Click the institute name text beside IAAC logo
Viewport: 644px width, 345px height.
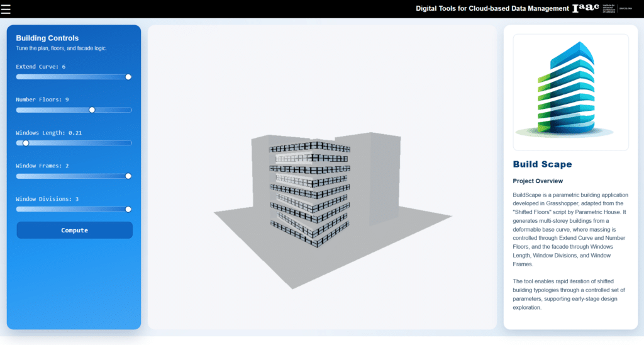tap(608, 9)
